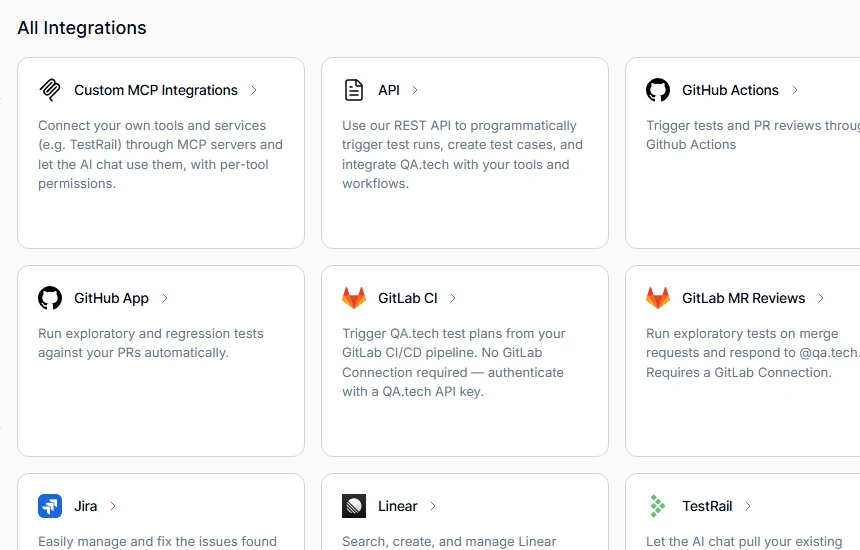The height and width of the screenshot is (550, 860).
Task: Click the chevron beside GitHub App
Action: [x=165, y=298]
